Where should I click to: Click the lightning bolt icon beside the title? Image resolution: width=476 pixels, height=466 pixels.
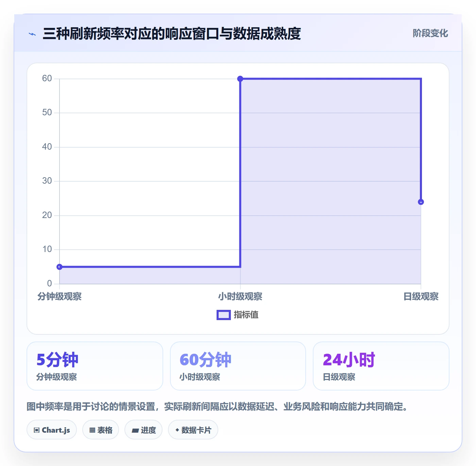coord(32,34)
